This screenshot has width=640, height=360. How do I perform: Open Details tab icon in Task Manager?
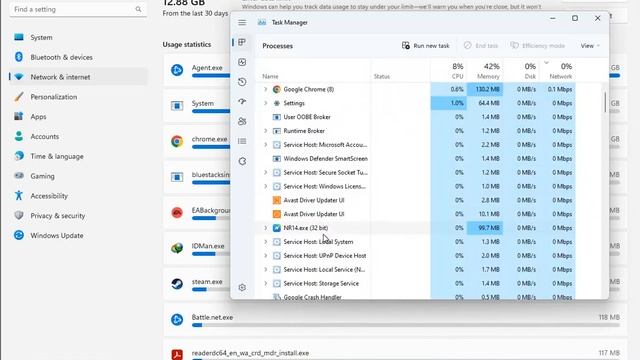pyautogui.click(x=242, y=141)
